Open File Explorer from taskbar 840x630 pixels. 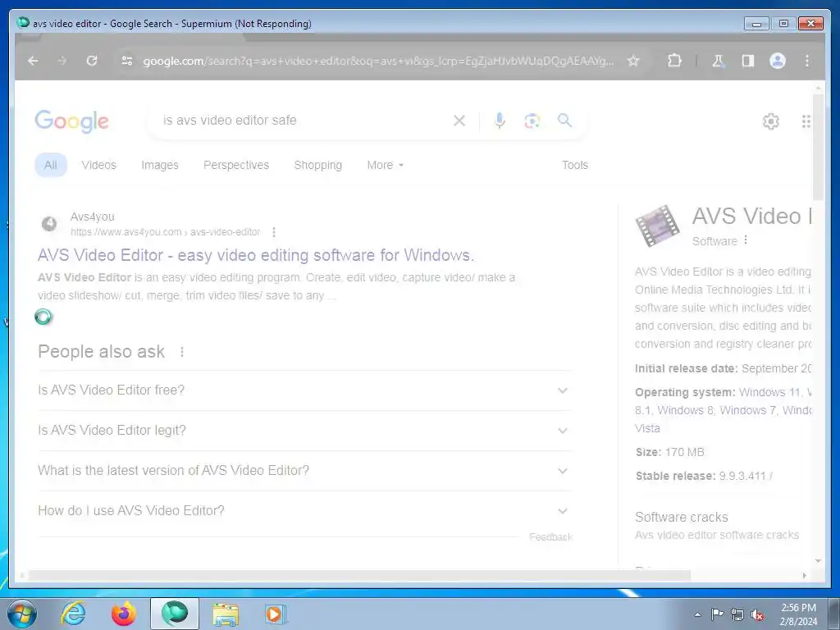click(226, 614)
